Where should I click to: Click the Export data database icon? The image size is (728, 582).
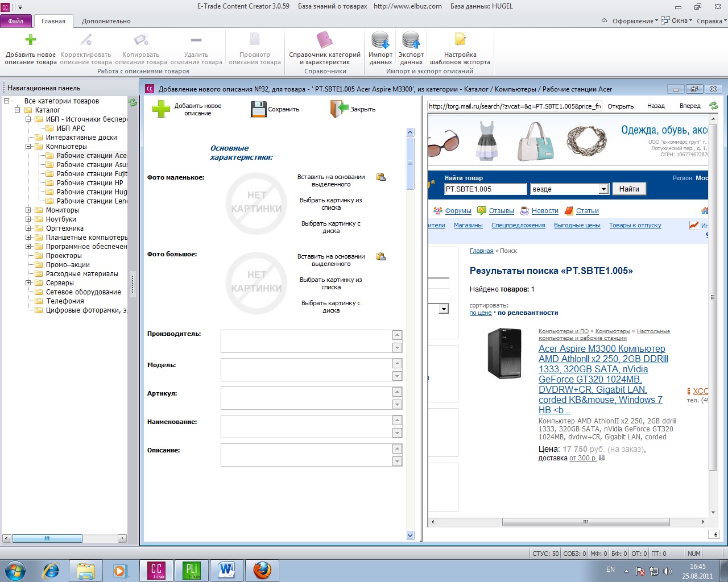[x=411, y=40]
